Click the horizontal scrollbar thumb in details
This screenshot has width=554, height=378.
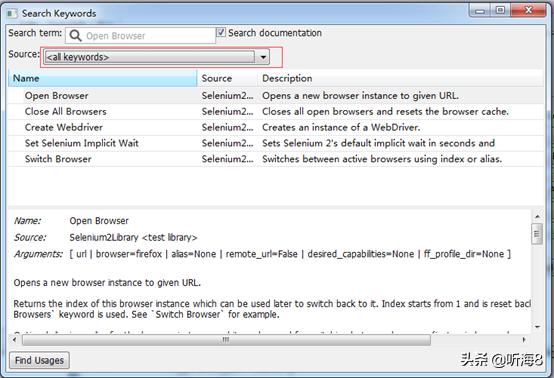[226, 340]
